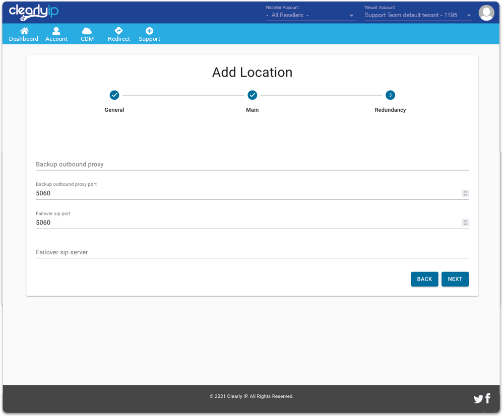Focus the Backup outbound proxy field
504x420 pixels.
pos(252,165)
